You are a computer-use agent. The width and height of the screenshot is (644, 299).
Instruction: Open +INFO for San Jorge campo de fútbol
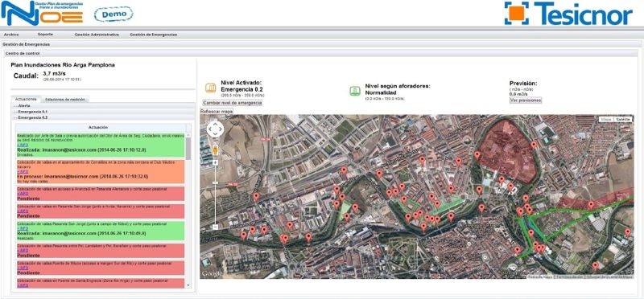(x=23, y=228)
